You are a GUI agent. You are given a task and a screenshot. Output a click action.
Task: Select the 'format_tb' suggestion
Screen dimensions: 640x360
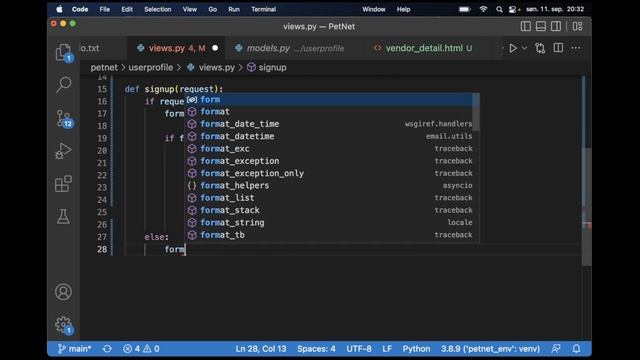329,235
